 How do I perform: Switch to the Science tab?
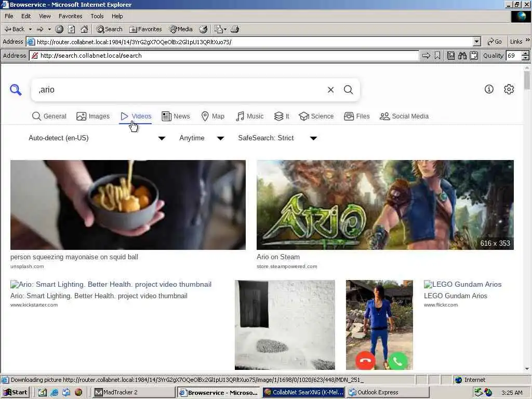(316, 116)
